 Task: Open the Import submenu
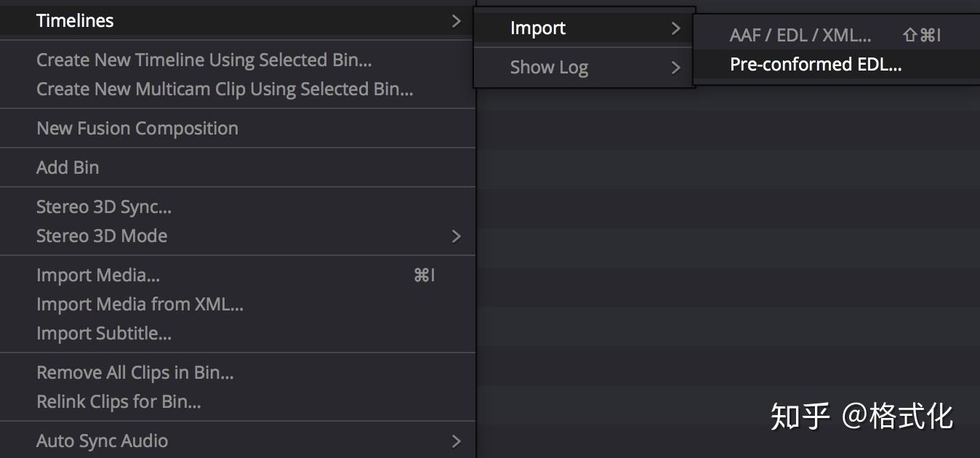coord(538,28)
